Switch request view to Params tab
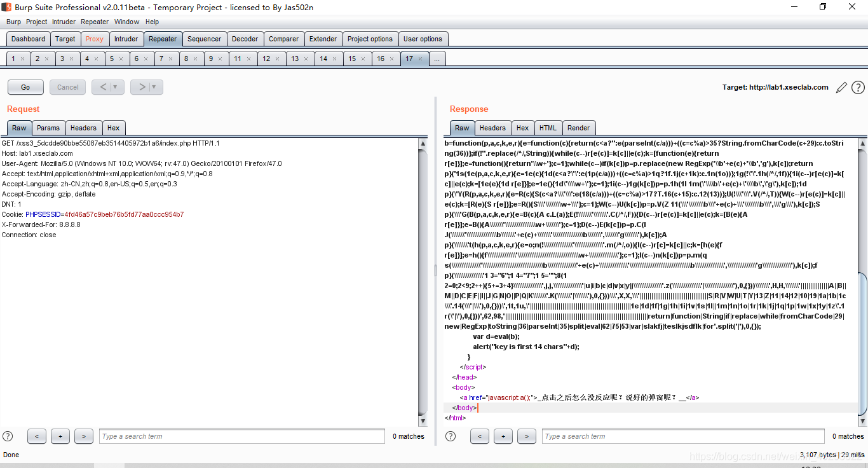 (48, 128)
